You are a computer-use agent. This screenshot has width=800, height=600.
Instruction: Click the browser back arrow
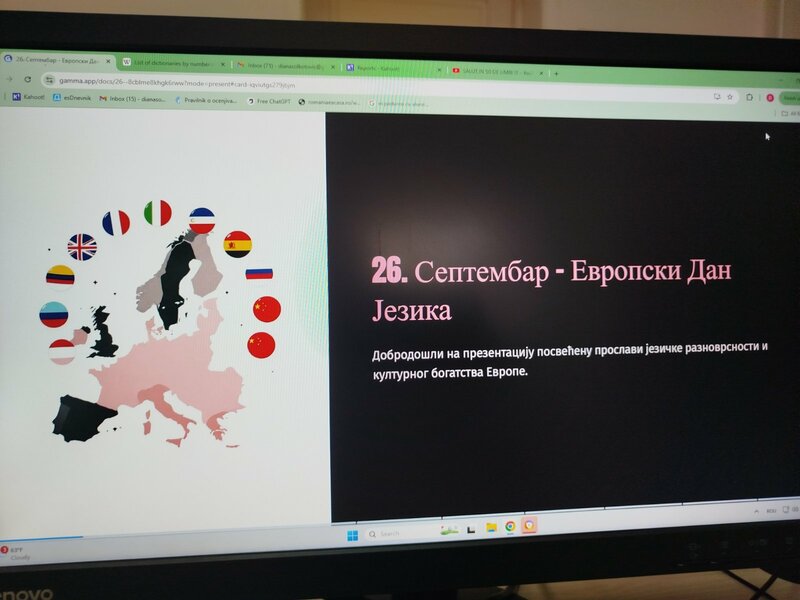[9, 78]
